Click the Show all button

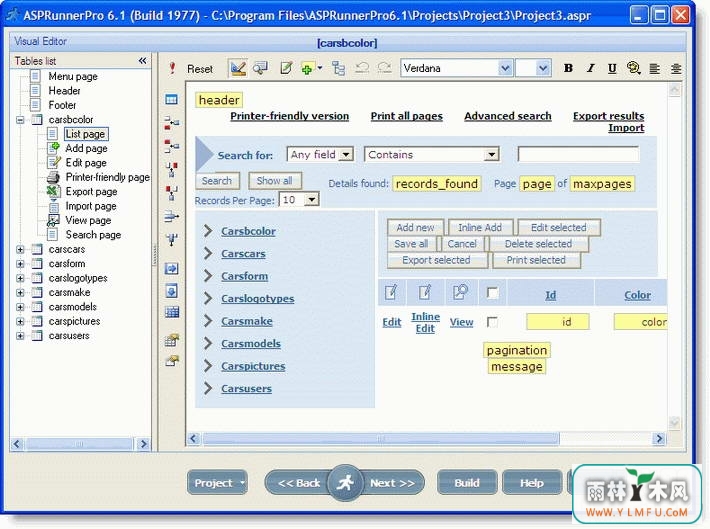pos(274,181)
